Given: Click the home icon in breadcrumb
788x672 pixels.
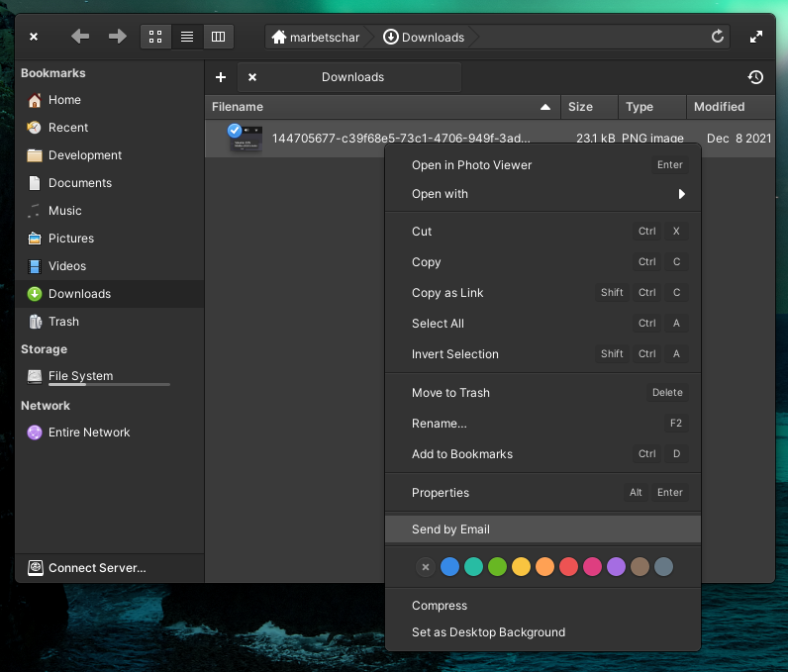Looking at the screenshot, I should point(280,38).
